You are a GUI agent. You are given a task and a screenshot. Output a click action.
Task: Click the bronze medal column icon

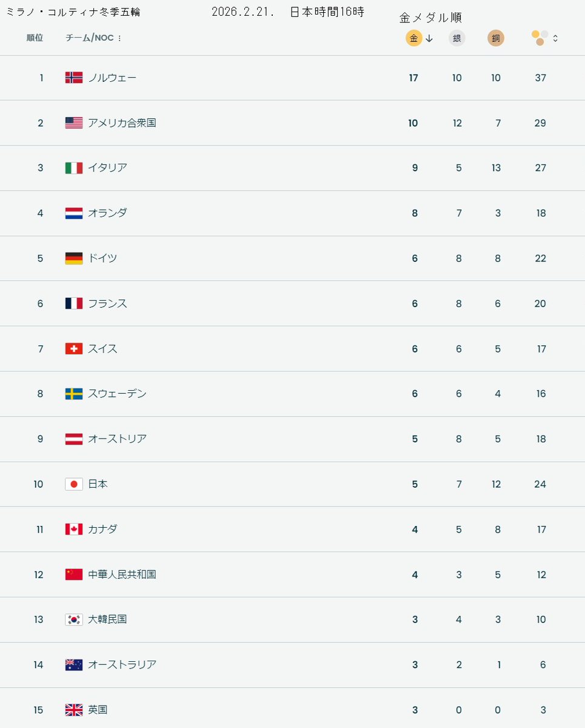point(495,38)
